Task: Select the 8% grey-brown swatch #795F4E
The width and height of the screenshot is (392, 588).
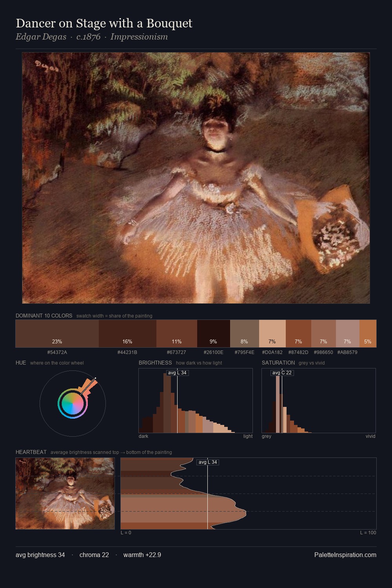Action: coord(245,334)
